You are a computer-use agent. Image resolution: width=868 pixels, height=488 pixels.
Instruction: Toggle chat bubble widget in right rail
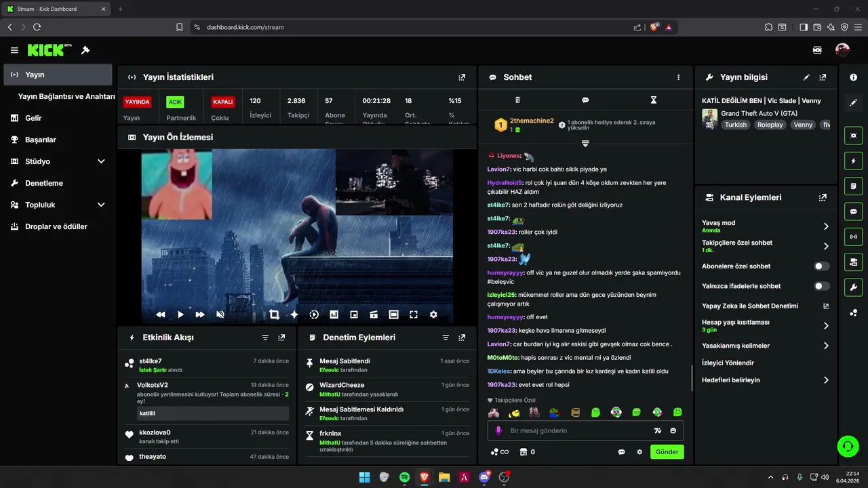853,211
